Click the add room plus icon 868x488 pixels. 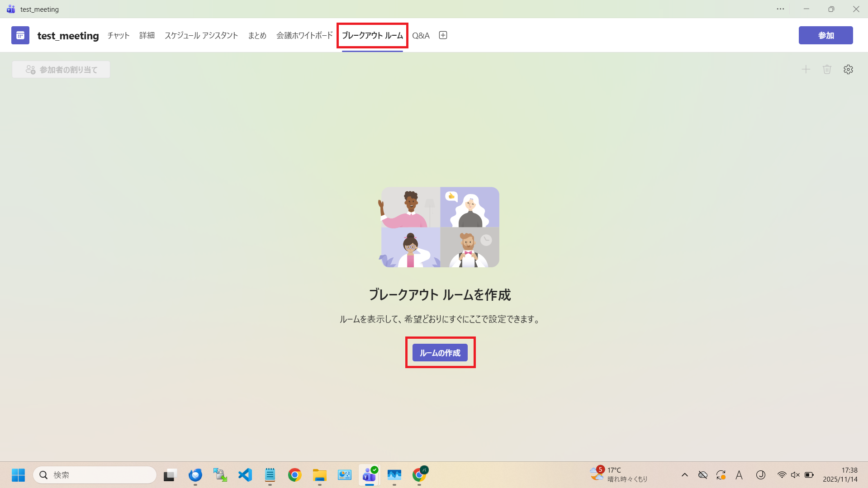[806, 69]
